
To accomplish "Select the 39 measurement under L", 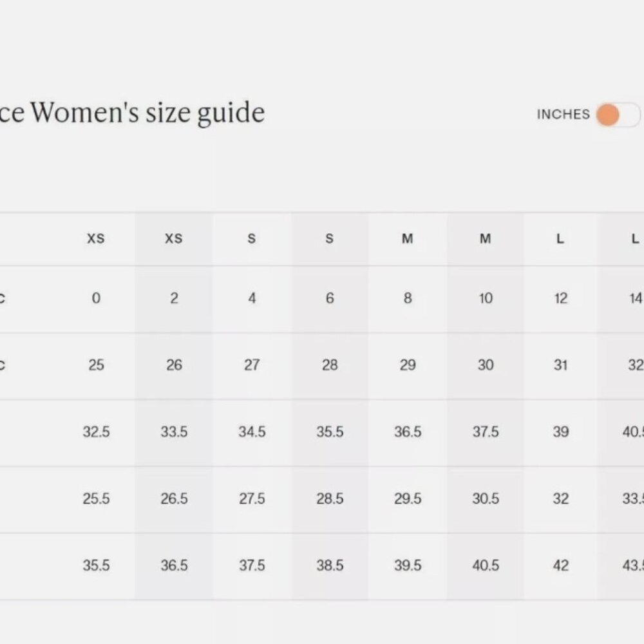I will 561,431.
